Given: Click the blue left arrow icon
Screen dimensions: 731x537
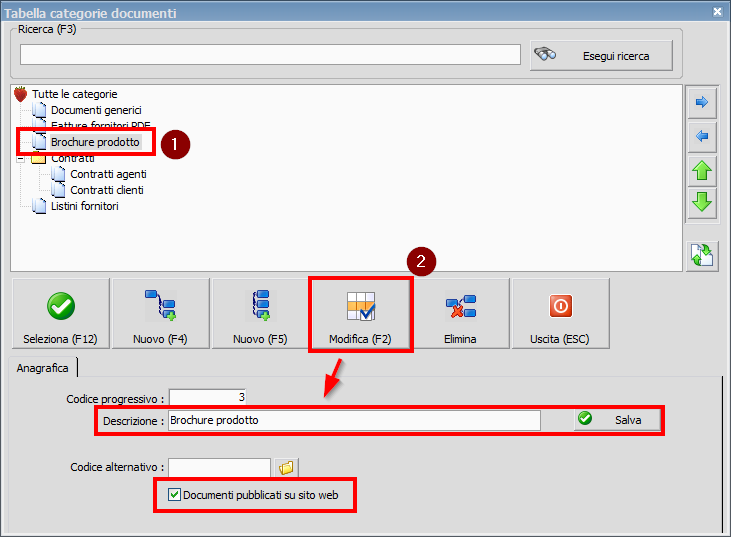Looking at the screenshot, I should point(702,136).
